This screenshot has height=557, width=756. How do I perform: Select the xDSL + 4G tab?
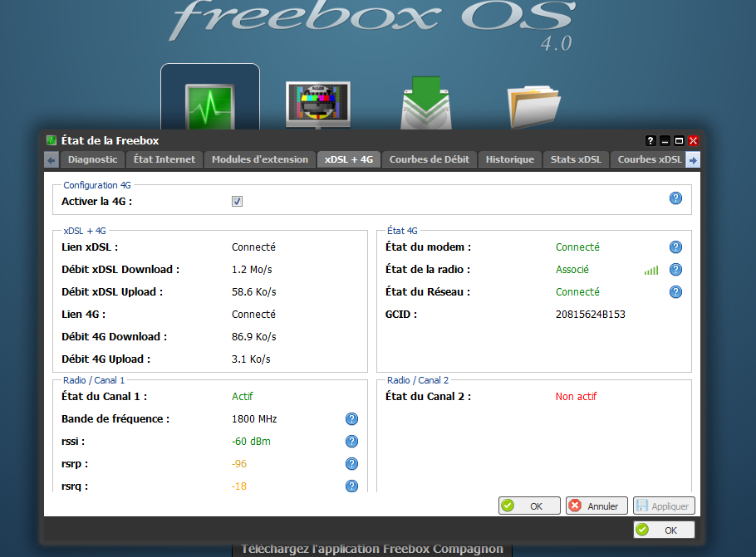pos(349,159)
